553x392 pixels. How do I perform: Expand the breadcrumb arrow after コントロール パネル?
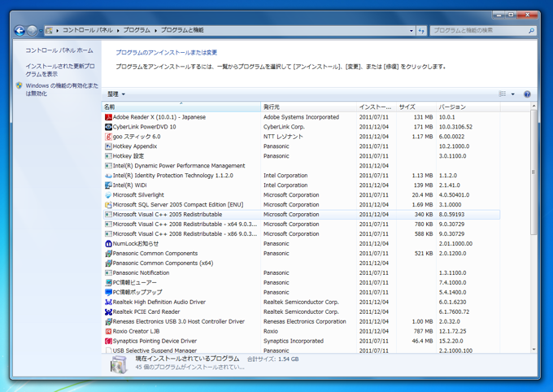118,30
